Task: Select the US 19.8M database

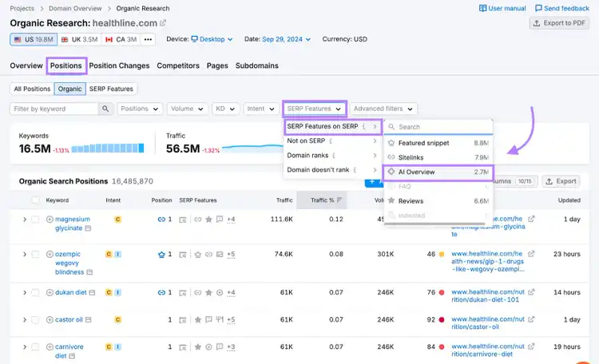Action: pyautogui.click(x=34, y=39)
